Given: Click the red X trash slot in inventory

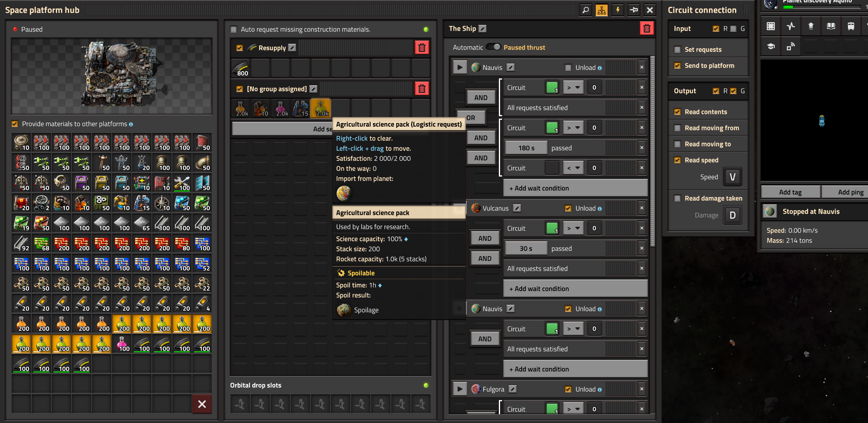Looking at the screenshot, I should click(x=202, y=404).
